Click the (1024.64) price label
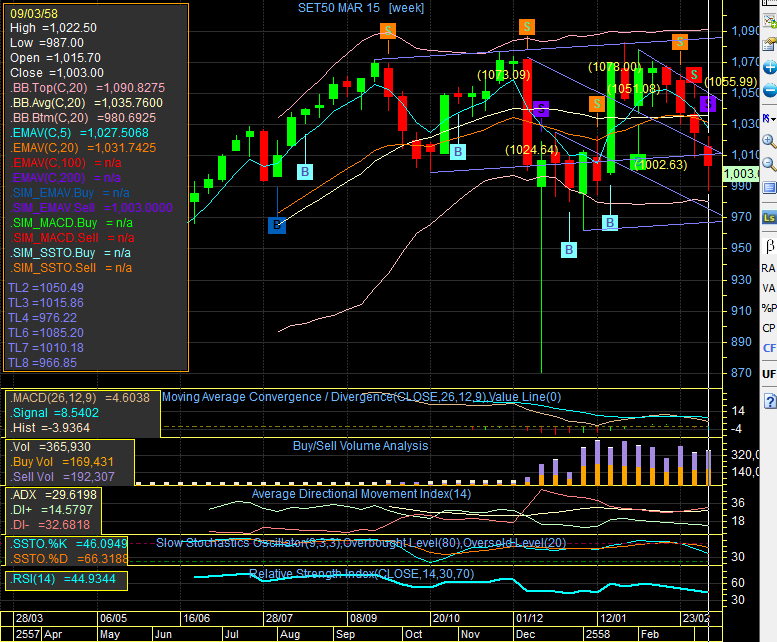This screenshot has width=777, height=642. [532, 150]
